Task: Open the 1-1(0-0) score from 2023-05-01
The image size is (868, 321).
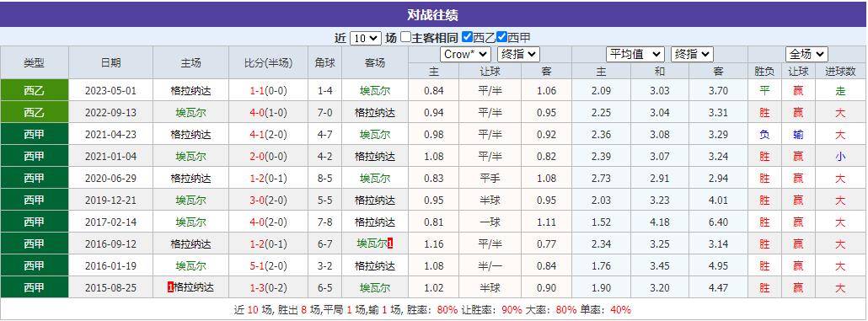Action: (x=269, y=91)
